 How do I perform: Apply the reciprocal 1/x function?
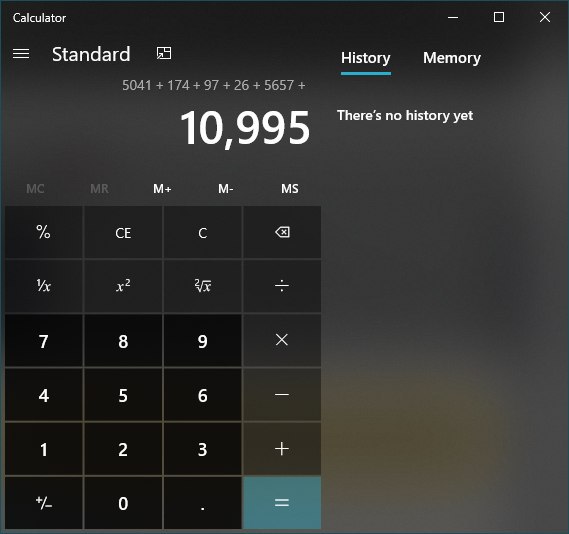click(x=44, y=286)
